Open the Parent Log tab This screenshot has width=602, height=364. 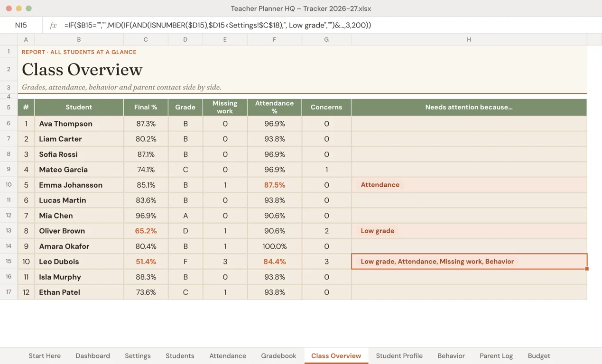click(496, 355)
